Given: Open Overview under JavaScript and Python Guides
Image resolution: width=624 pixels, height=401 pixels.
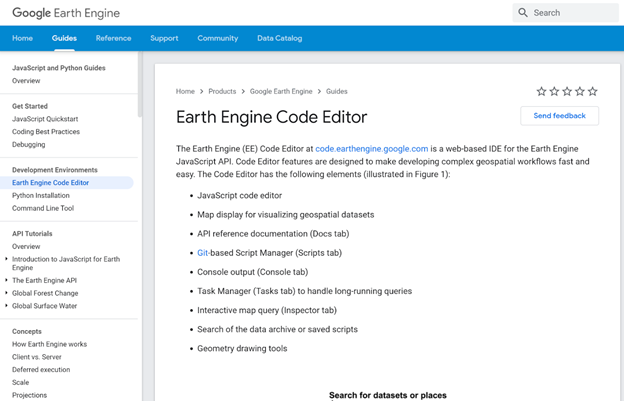Looking at the screenshot, I should click(26, 81).
